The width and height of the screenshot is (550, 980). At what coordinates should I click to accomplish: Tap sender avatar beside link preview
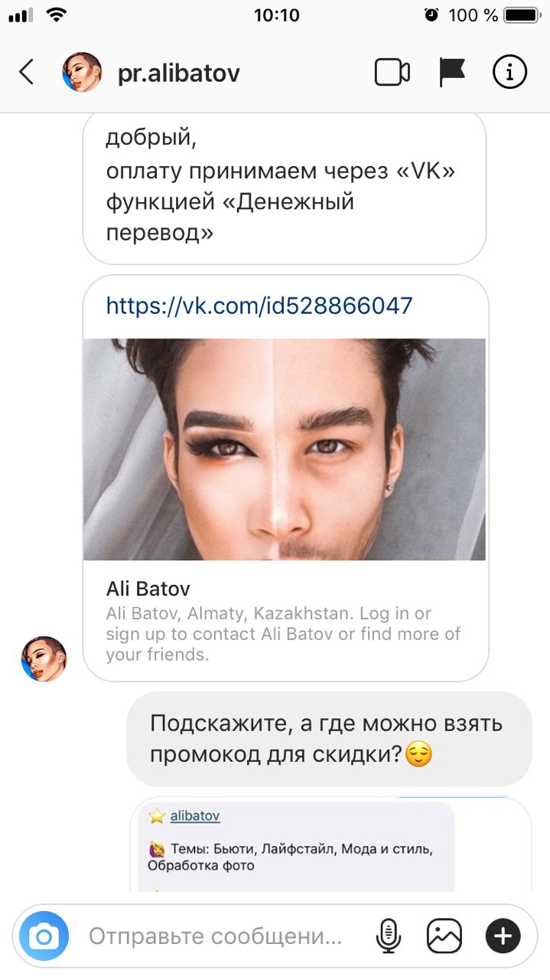[44, 658]
